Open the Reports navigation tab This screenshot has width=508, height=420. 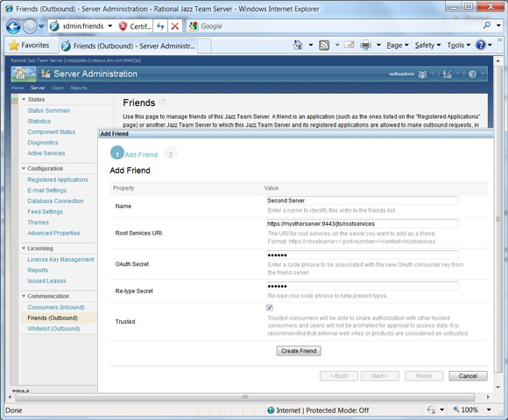79,87
